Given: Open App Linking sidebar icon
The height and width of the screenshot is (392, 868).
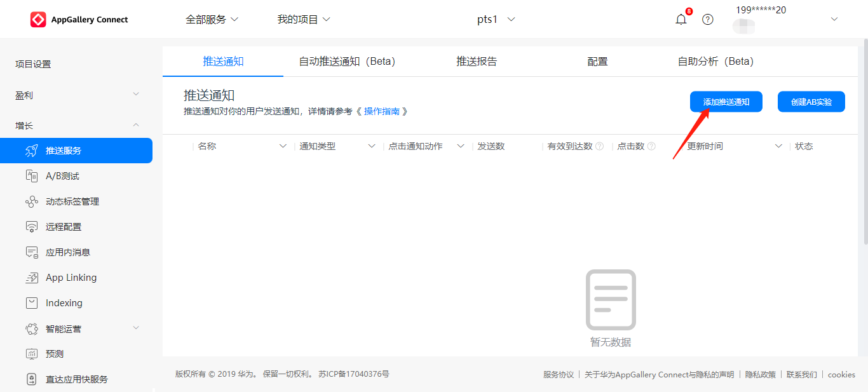Looking at the screenshot, I should pyautogui.click(x=31, y=278).
